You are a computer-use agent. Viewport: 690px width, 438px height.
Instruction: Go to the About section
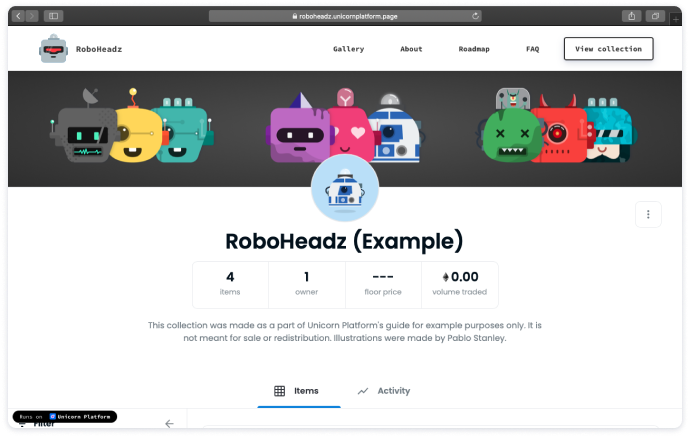[x=411, y=49]
